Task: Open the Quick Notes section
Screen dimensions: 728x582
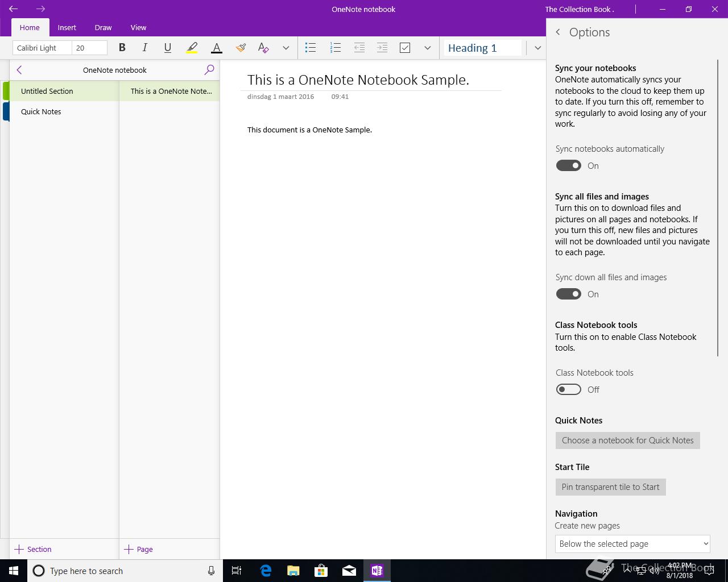Action: click(64, 111)
